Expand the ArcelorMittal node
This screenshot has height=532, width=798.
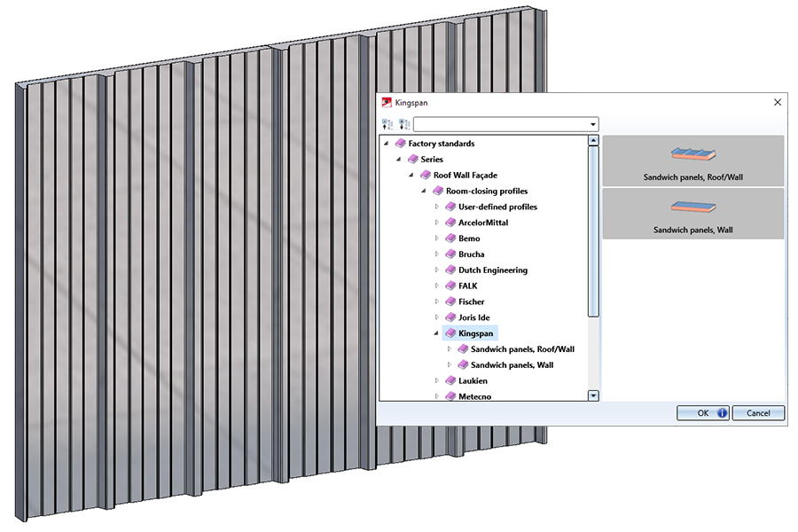pos(436,223)
